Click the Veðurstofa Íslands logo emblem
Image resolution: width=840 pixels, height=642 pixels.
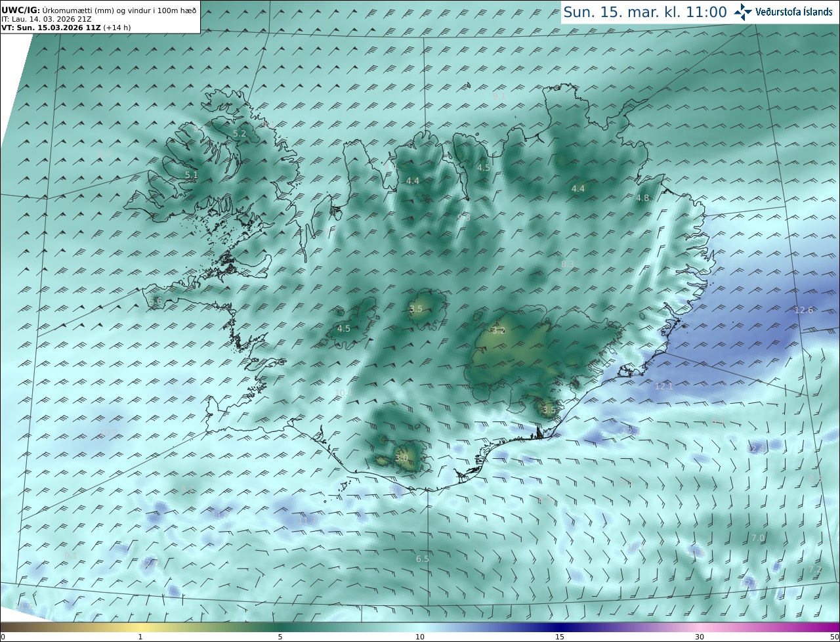743,11
